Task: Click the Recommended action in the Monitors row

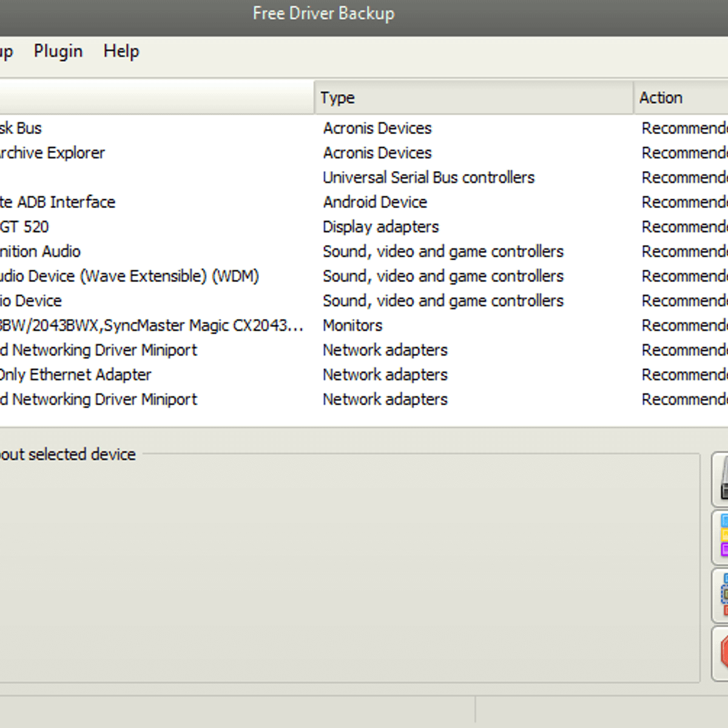Action: 684,326
